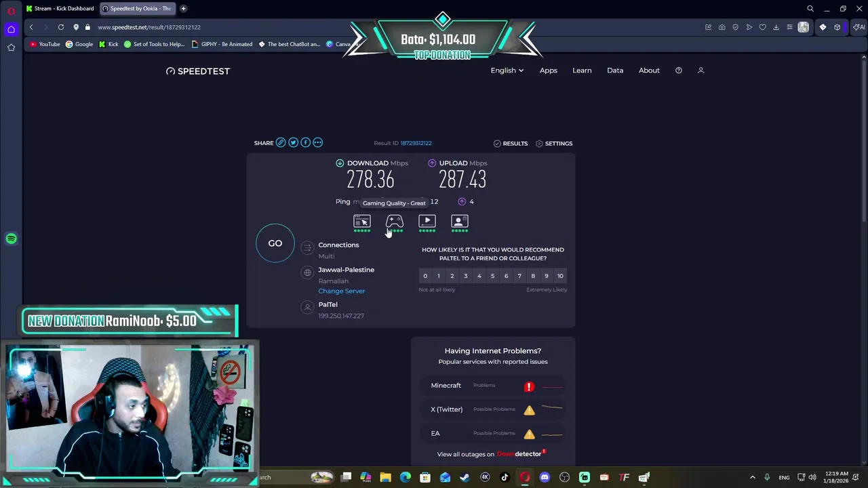Viewport: 868px width, 488px height.
Task: Click the video streaming quality icon
Action: (427, 222)
